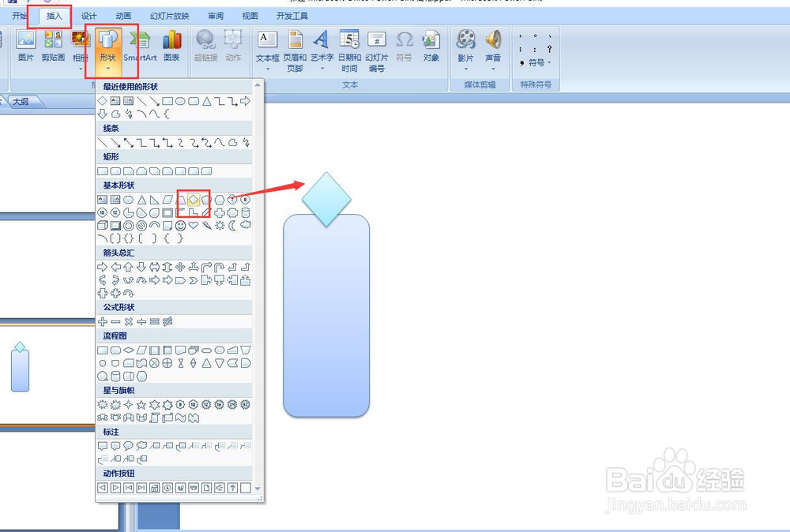Choose the cube shape in 基本形状

click(x=102, y=226)
